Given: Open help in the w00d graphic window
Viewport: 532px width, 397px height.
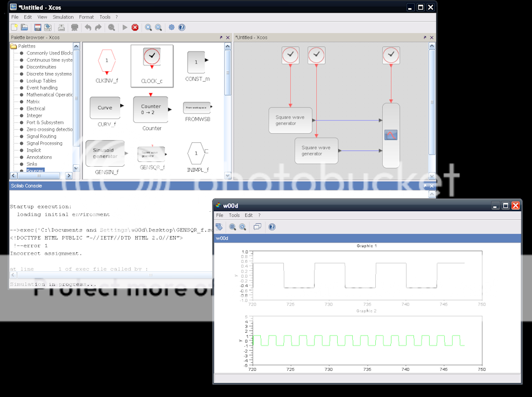Looking at the screenshot, I should tap(272, 227).
